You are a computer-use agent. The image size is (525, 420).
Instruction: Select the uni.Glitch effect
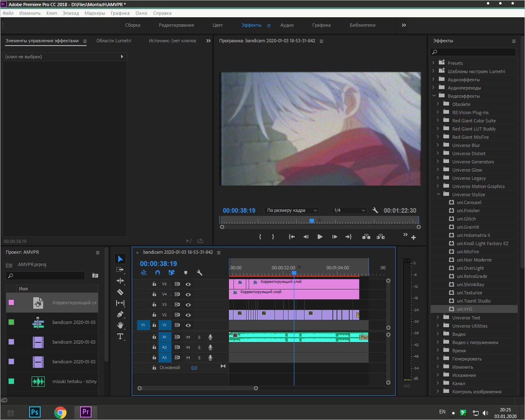pos(466,219)
